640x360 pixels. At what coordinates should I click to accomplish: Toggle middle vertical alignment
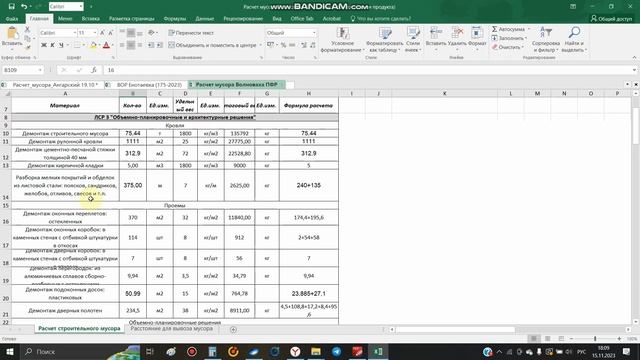[x=131, y=33]
